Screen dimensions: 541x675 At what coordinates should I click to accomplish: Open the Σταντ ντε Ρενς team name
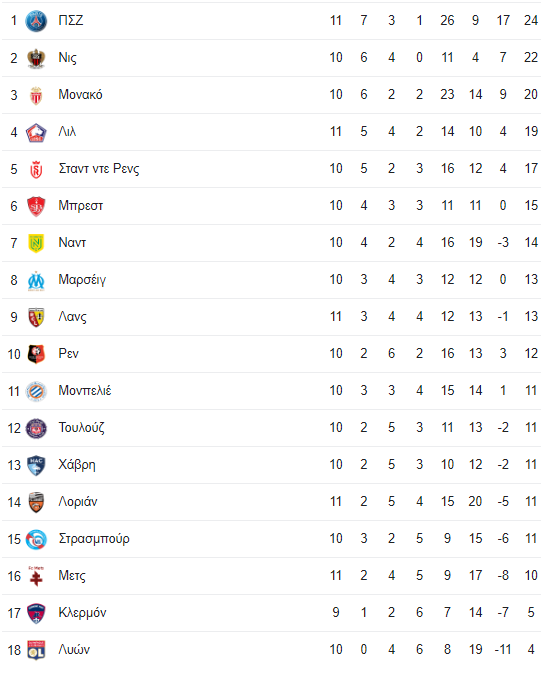[99, 169]
